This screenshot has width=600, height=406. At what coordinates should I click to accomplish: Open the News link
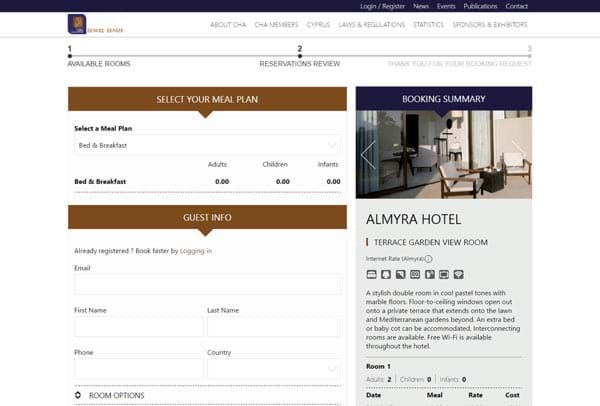pos(421,6)
